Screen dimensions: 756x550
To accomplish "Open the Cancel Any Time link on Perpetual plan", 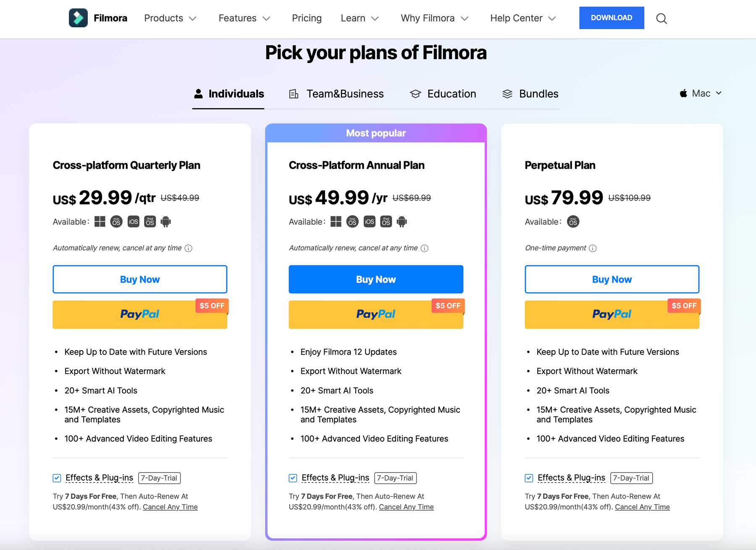I will pyautogui.click(x=642, y=507).
